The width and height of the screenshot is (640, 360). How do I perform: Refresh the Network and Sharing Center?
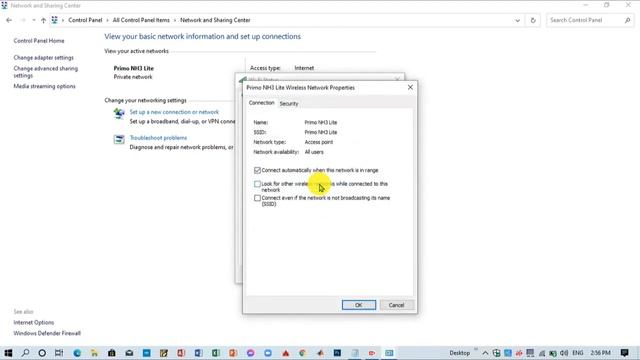533,20
